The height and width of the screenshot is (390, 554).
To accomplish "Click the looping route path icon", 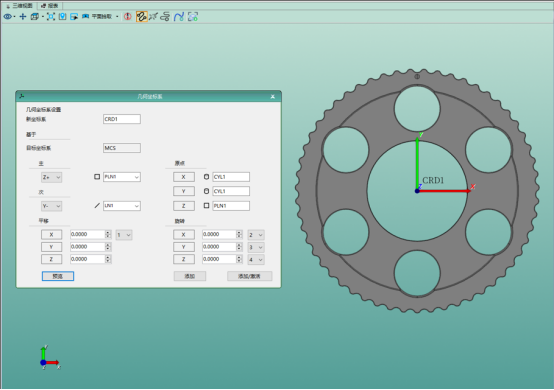I will tap(165, 17).
